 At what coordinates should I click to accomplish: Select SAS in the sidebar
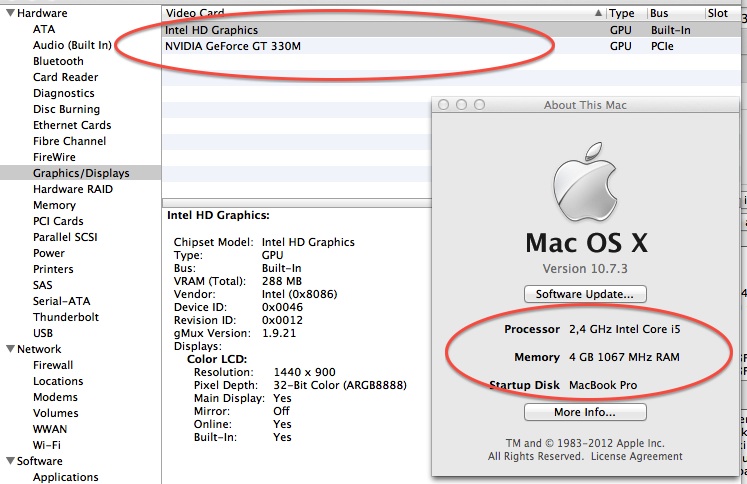42,285
